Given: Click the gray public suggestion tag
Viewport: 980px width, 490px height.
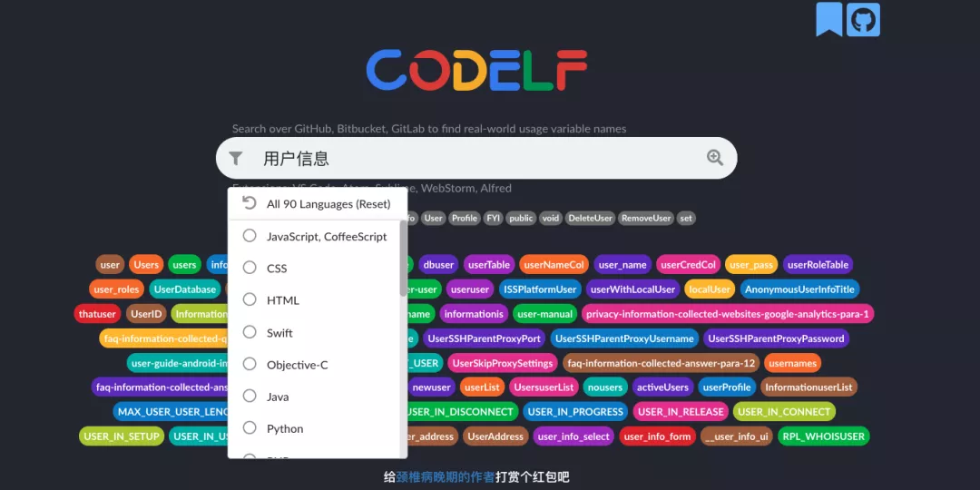Looking at the screenshot, I should [521, 218].
